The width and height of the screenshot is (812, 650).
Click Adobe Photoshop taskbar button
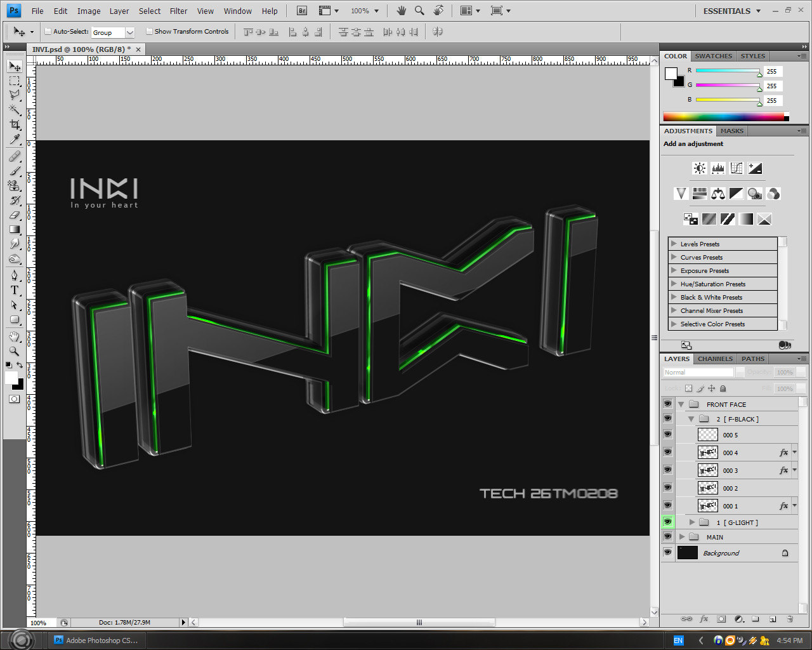(97, 640)
